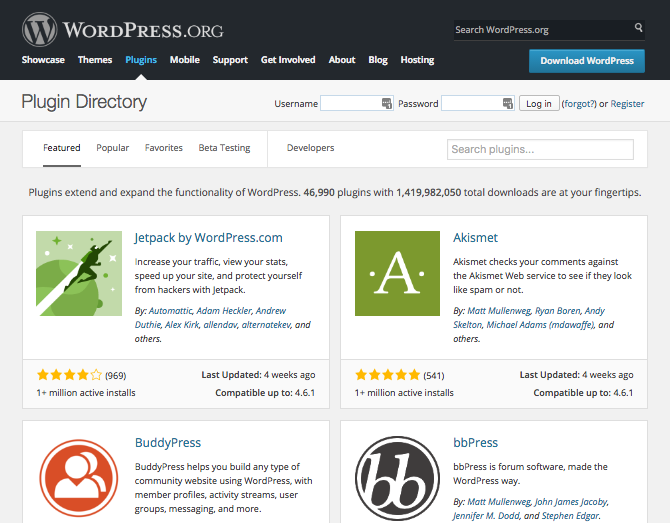Click the WordPress.org site title text
The height and width of the screenshot is (523, 670).
[x=143, y=30]
